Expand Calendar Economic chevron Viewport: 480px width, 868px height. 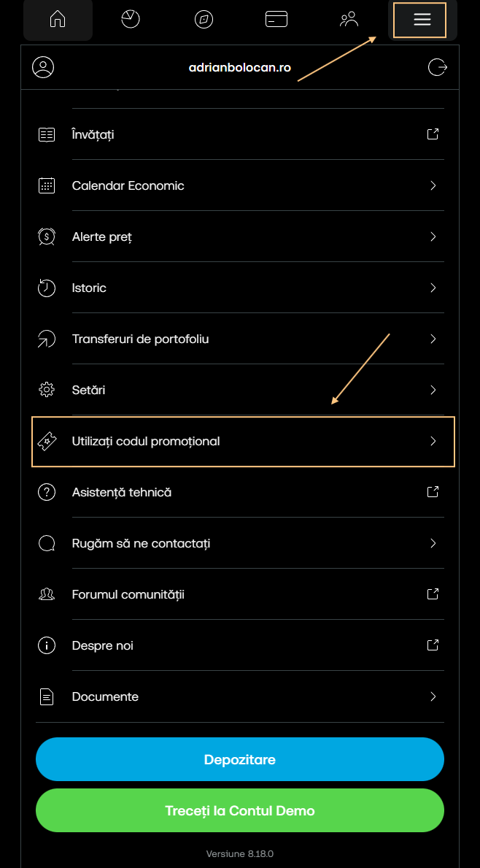(x=433, y=185)
